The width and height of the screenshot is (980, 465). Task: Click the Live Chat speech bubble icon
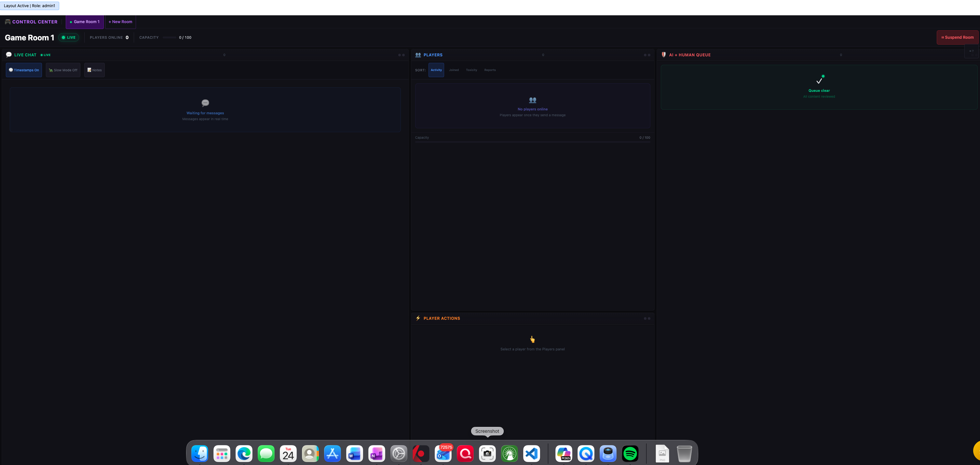[8, 55]
